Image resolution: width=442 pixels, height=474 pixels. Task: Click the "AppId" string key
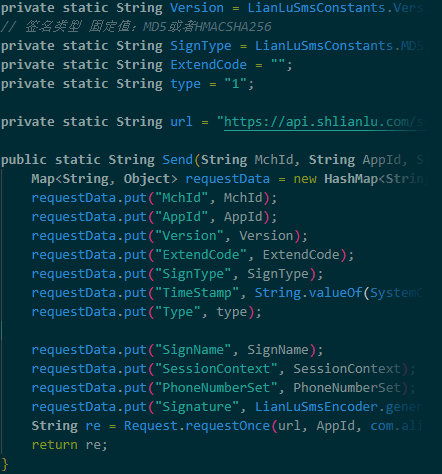[x=181, y=217]
